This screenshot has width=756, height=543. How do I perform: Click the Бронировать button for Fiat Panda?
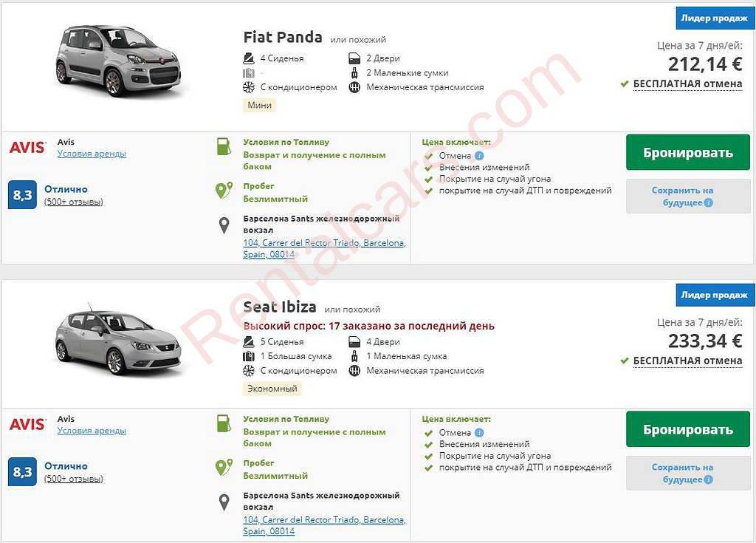[687, 153]
